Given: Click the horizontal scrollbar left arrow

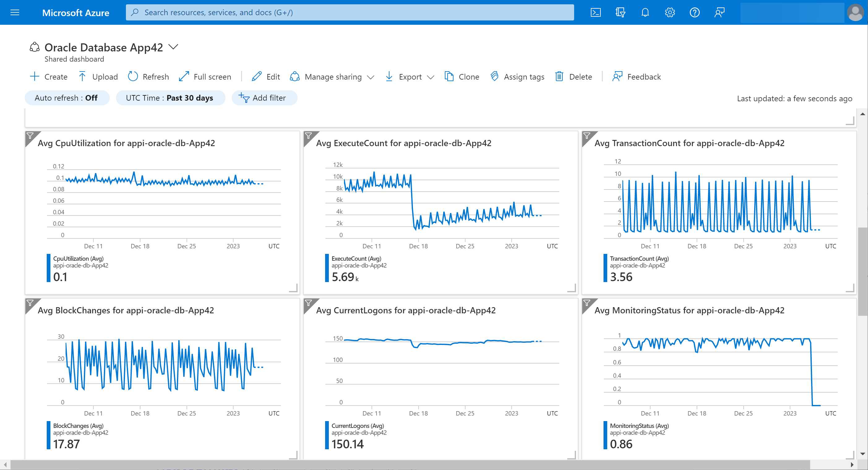Looking at the screenshot, I should 5,465.
